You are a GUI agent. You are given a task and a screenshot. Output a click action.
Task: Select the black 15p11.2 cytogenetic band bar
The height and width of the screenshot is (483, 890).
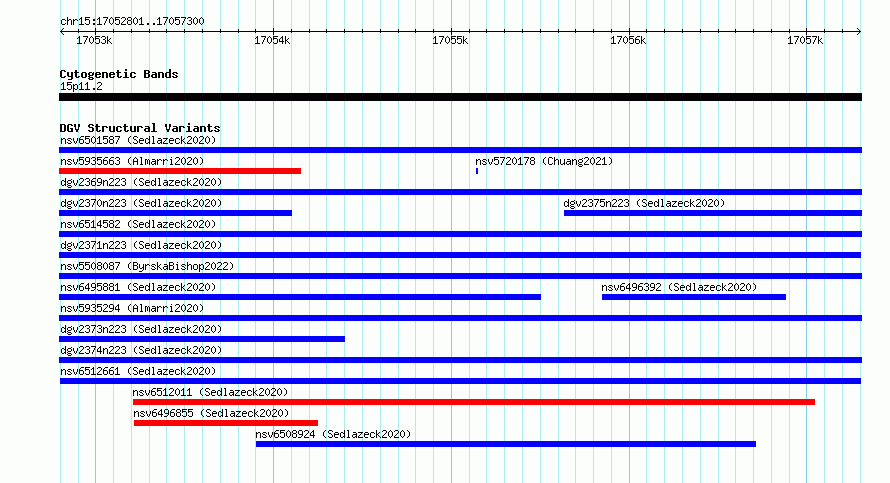tap(460, 97)
